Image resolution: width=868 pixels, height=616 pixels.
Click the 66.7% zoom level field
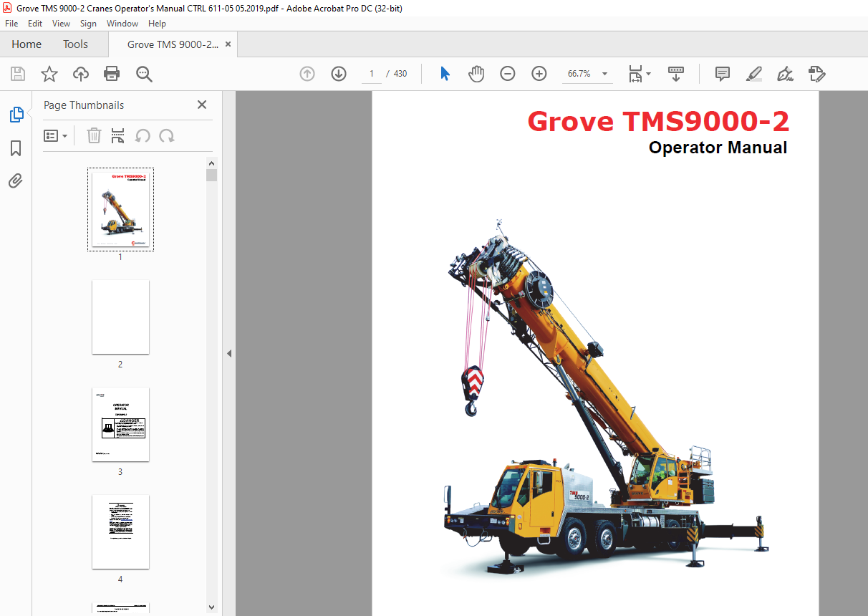tap(579, 74)
